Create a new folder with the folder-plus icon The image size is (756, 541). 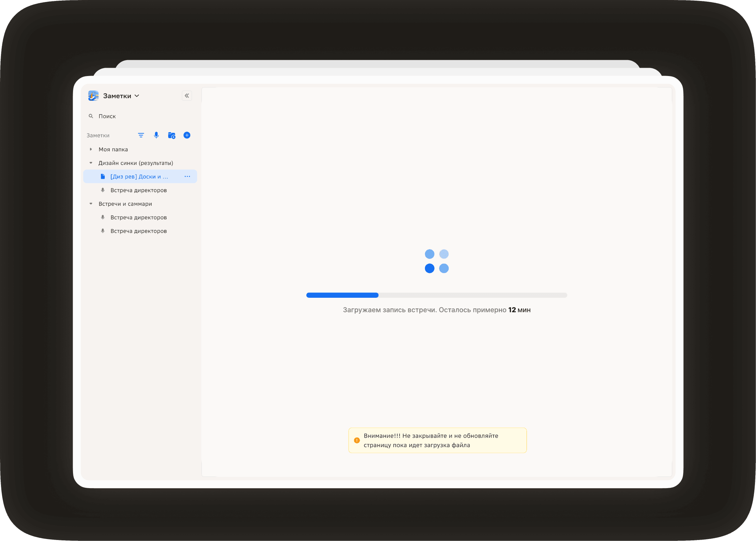tap(171, 135)
